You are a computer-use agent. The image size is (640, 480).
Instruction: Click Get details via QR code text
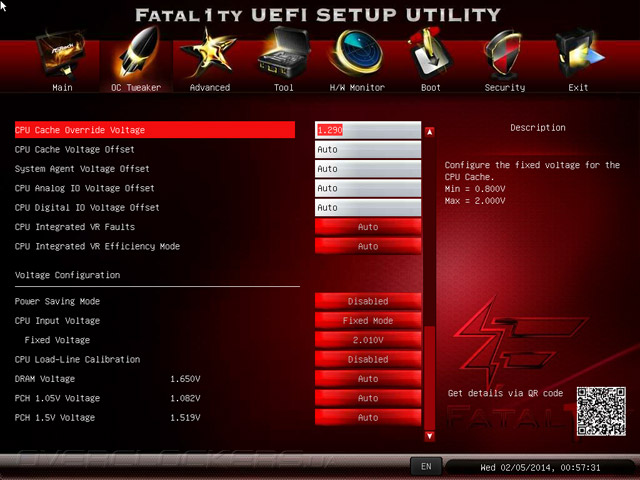point(505,393)
